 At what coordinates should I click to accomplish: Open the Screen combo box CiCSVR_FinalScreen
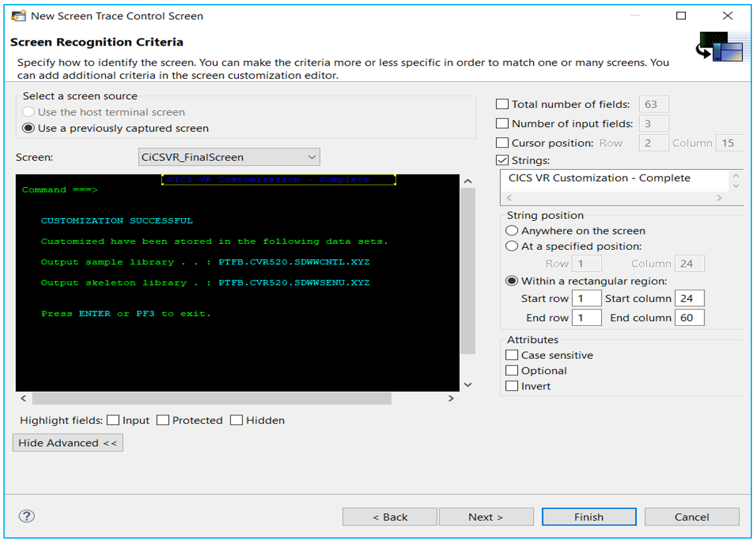[229, 157]
